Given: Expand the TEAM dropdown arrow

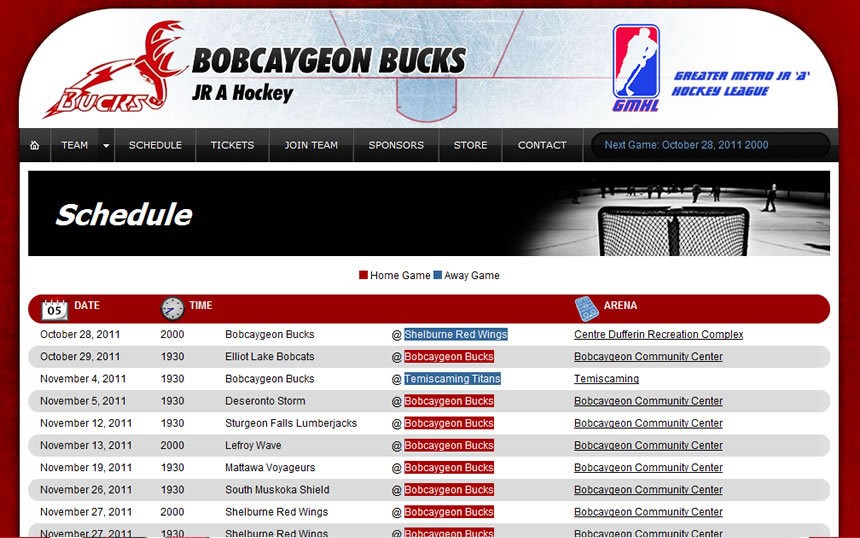Looking at the screenshot, I should click(106, 145).
